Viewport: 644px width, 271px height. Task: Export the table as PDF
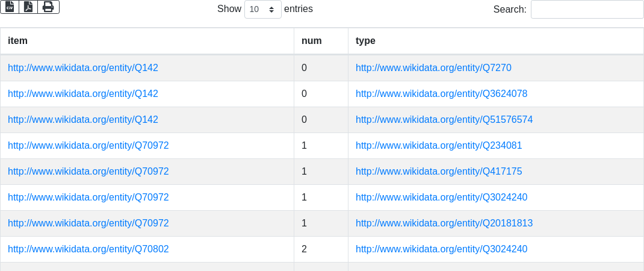(28, 7)
